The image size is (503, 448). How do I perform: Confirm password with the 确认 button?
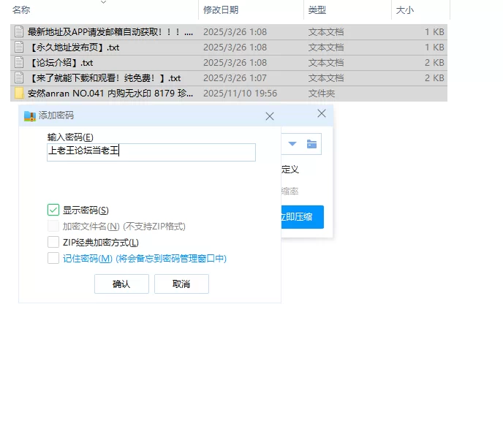point(121,284)
